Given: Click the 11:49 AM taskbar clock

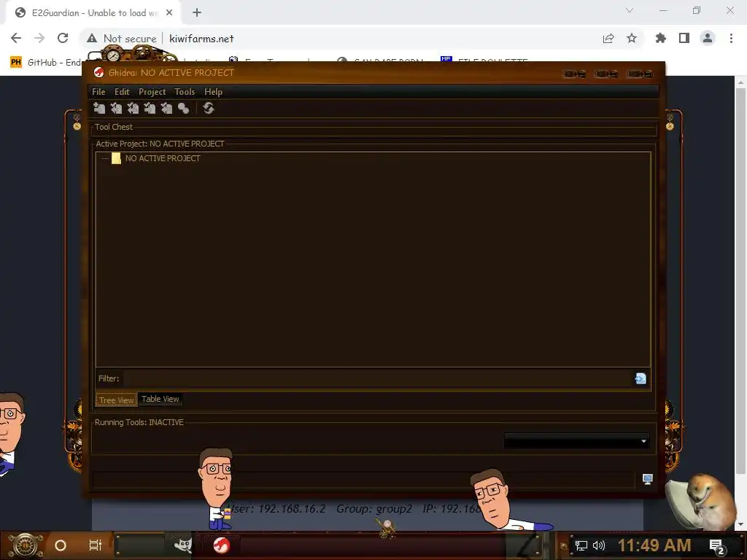Looking at the screenshot, I should (x=654, y=545).
